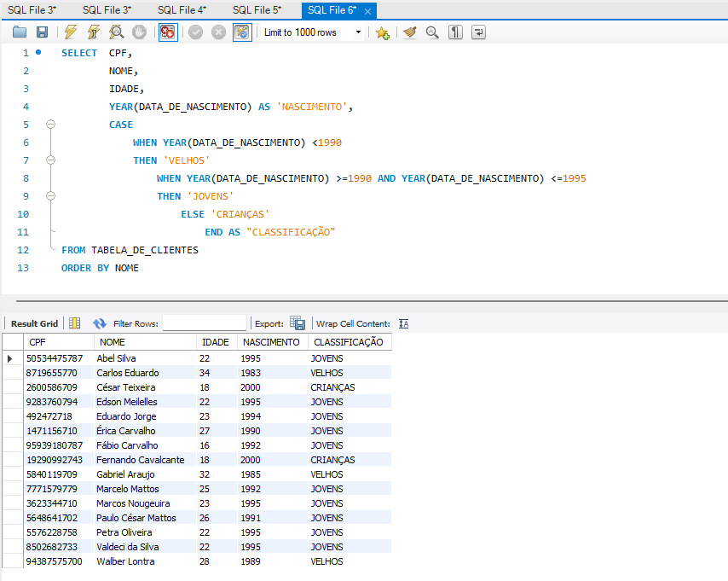Image resolution: width=728 pixels, height=581 pixels.
Task: Toggle word wrap icon in editor toolbar
Action: pos(478,32)
